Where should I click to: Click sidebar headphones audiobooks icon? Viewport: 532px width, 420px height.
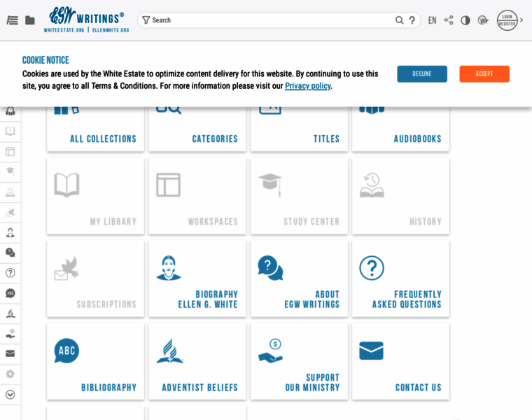[10, 111]
